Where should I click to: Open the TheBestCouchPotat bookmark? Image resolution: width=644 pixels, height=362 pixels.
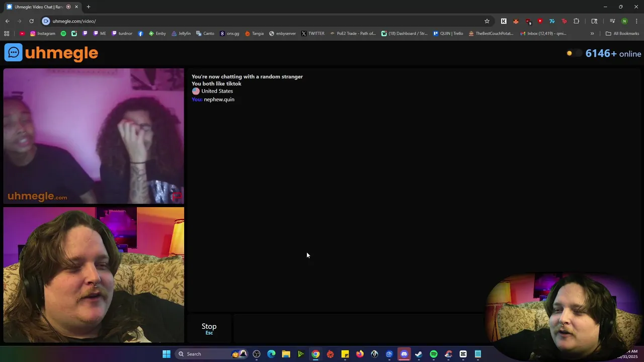tap(491, 34)
